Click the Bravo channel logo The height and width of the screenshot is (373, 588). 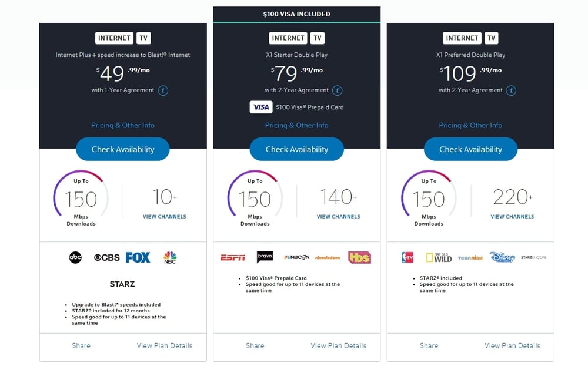tap(265, 257)
